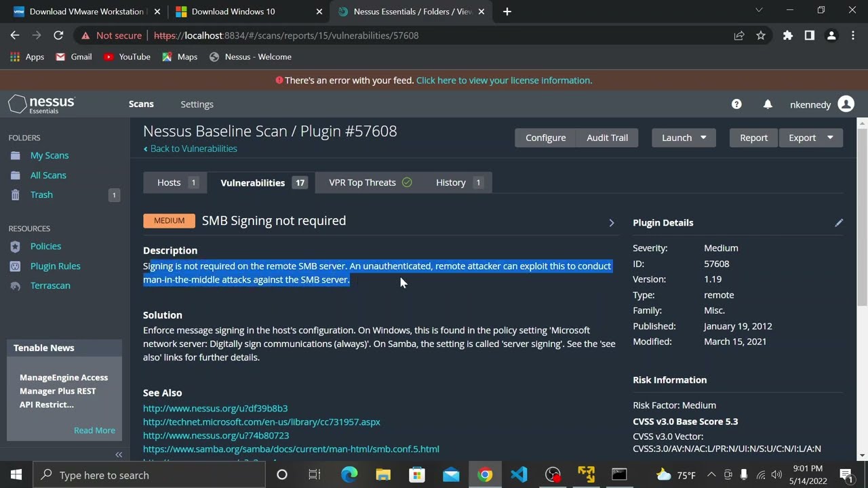The width and height of the screenshot is (868, 488).
Task: Switch to the Settings top menu
Action: (197, 104)
